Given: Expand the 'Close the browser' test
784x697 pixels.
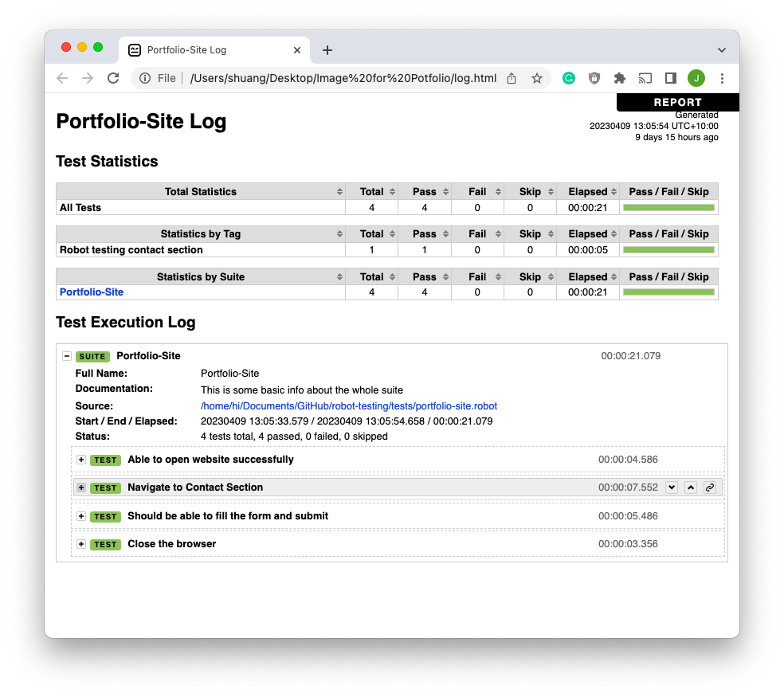Looking at the screenshot, I should [81, 544].
